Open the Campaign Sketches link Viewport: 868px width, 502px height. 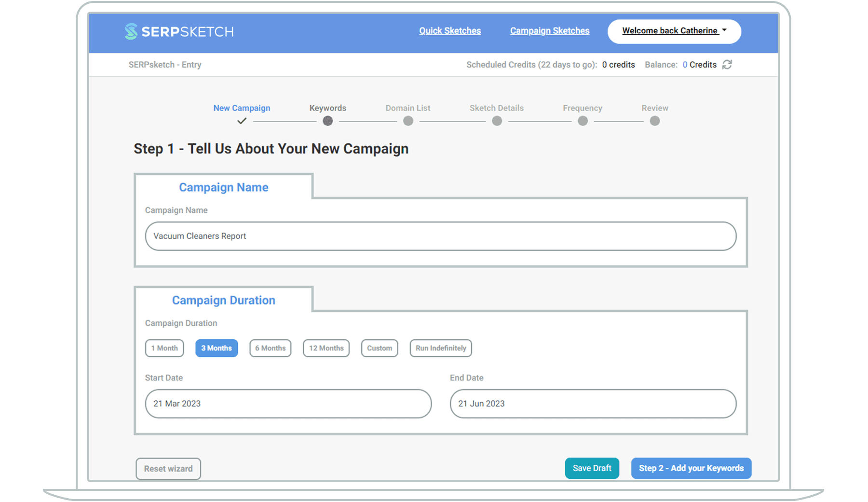[550, 31]
